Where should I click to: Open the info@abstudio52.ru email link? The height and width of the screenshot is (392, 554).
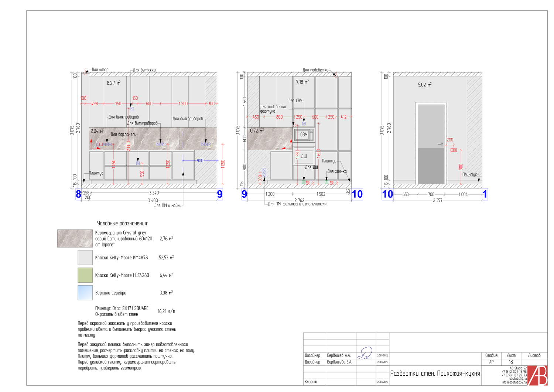pos(514,382)
